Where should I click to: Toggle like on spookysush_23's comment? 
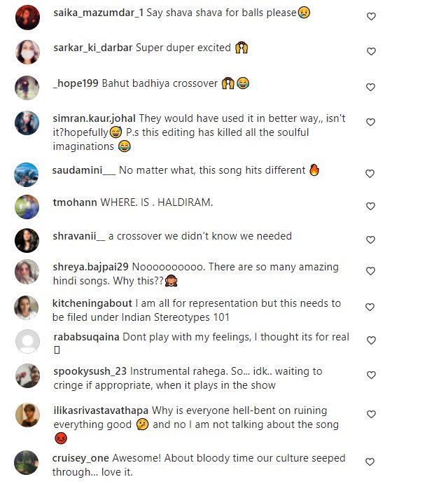(x=372, y=375)
